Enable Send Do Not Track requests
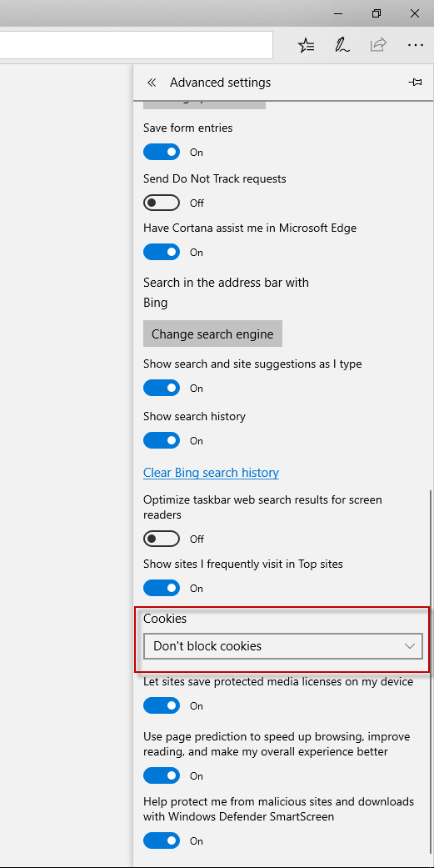Image resolution: width=434 pixels, height=868 pixels. point(162,203)
